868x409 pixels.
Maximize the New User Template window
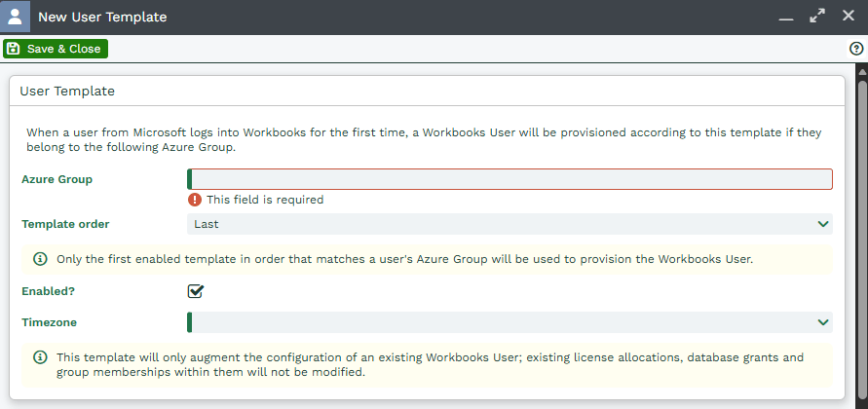[x=817, y=17]
